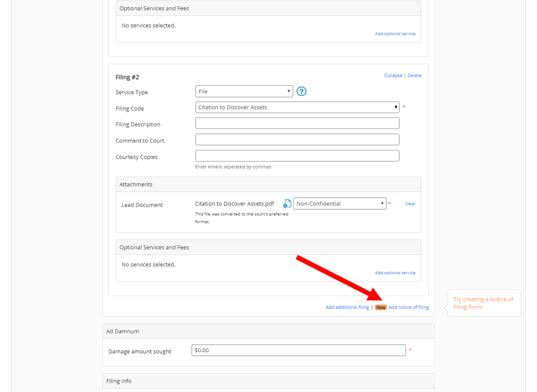Click into the Comment to Court field
Screen dimensions: 537x392
point(297,140)
